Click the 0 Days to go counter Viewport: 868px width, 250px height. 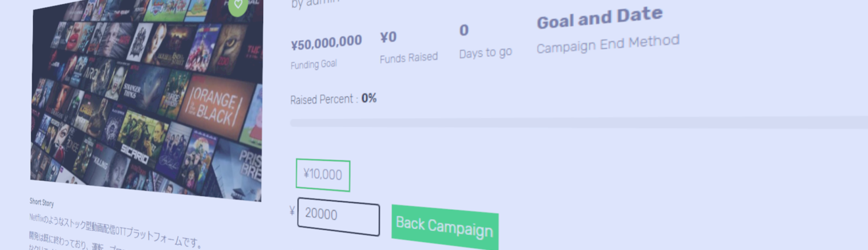click(x=464, y=30)
